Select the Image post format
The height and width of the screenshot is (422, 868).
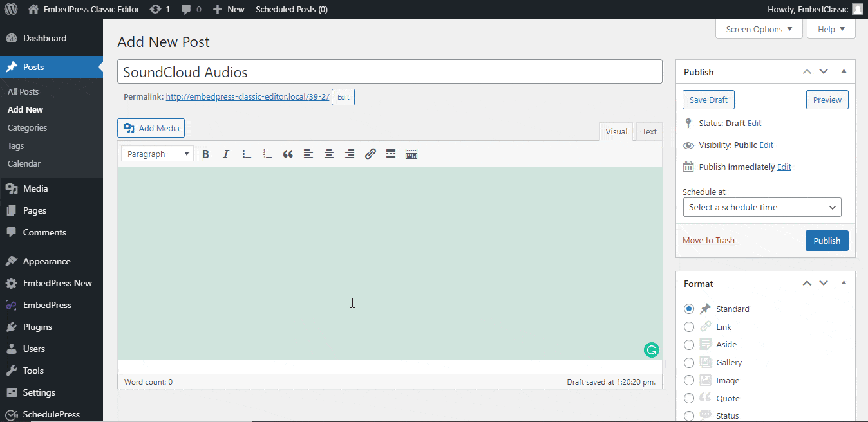click(x=689, y=381)
